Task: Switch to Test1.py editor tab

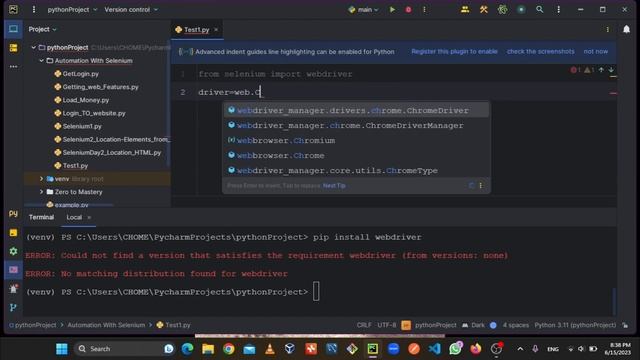Action: (x=196, y=29)
